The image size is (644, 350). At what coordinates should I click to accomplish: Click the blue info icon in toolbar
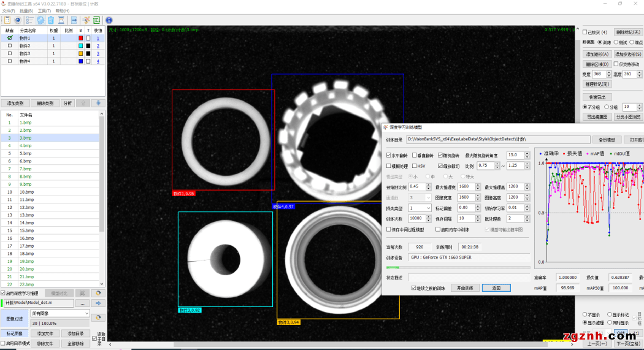[109, 20]
